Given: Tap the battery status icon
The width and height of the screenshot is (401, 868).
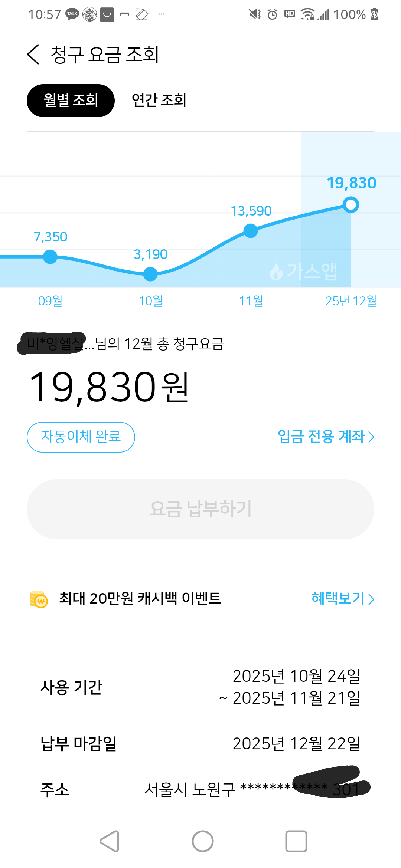Looking at the screenshot, I should point(374,14).
